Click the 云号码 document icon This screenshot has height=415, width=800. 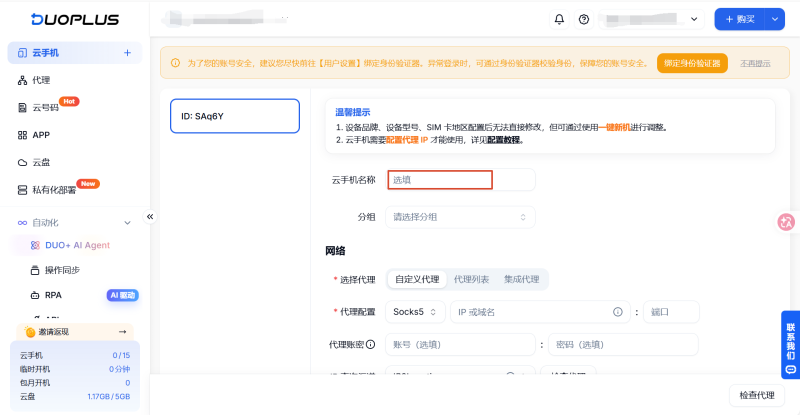coord(22,107)
